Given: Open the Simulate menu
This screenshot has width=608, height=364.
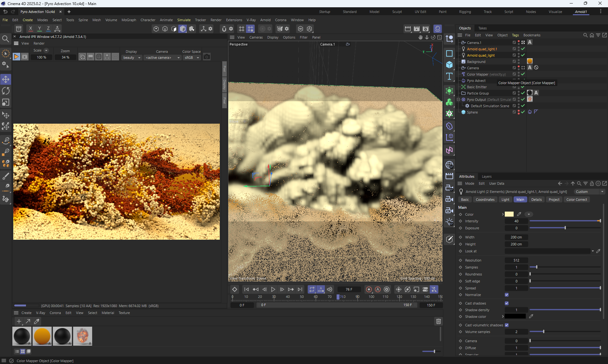Looking at the screenshot, I should (184, 20).
